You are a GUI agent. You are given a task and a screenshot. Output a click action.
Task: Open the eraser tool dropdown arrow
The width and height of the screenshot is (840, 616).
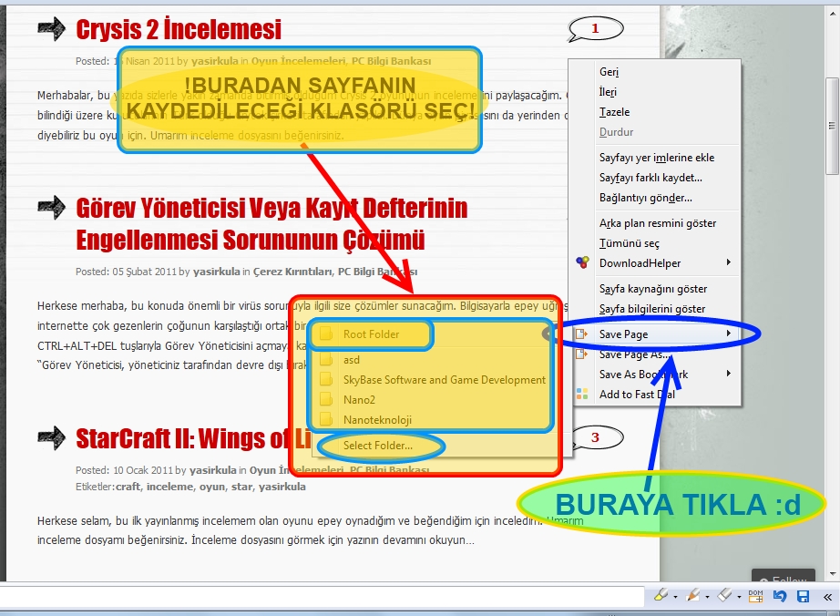click(739, 597)
